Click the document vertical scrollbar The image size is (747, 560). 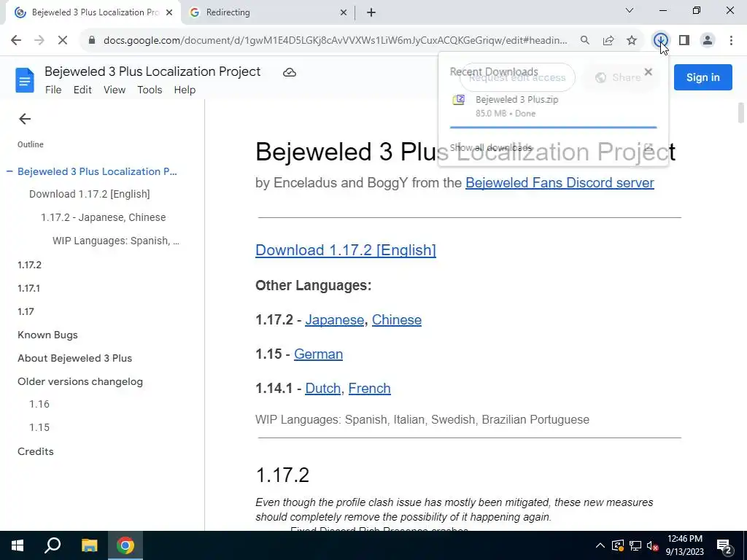tap(741, 113)
